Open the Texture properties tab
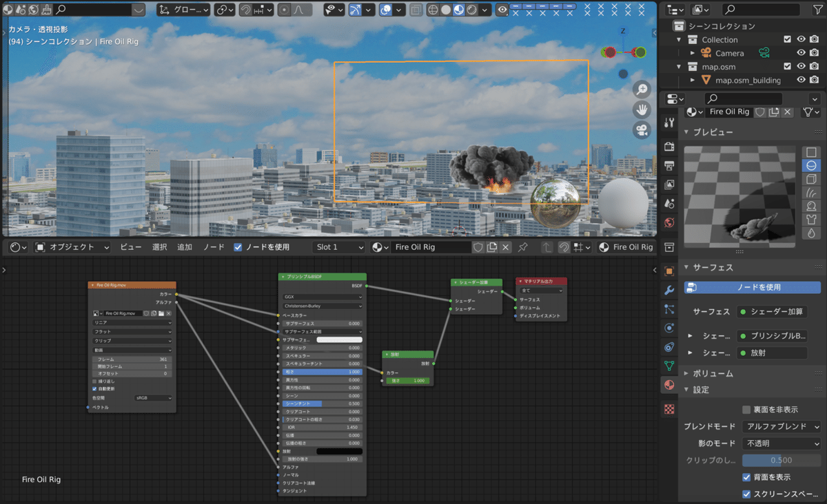The image size is (827, 504). tap(668, 409)
